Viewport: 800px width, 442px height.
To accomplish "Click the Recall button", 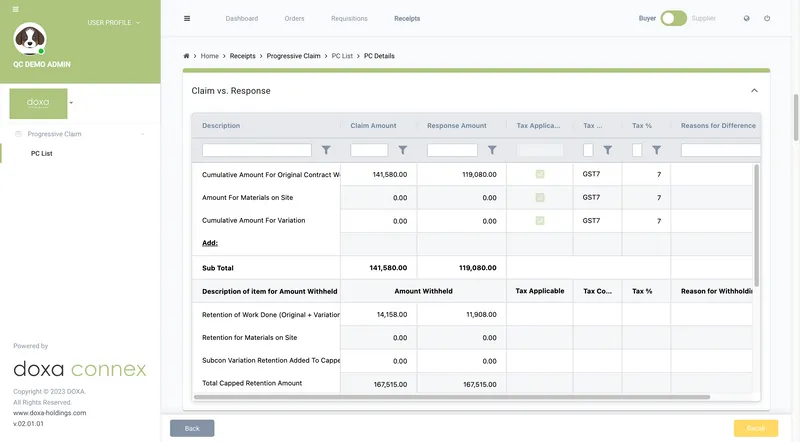I will [x=755, y=428].
